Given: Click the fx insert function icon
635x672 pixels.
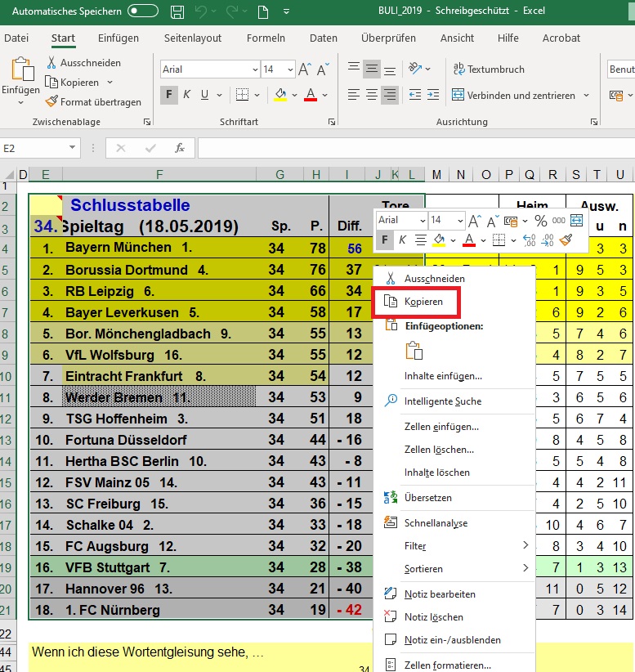Looking at the screenshot, I should coord(180,148).
